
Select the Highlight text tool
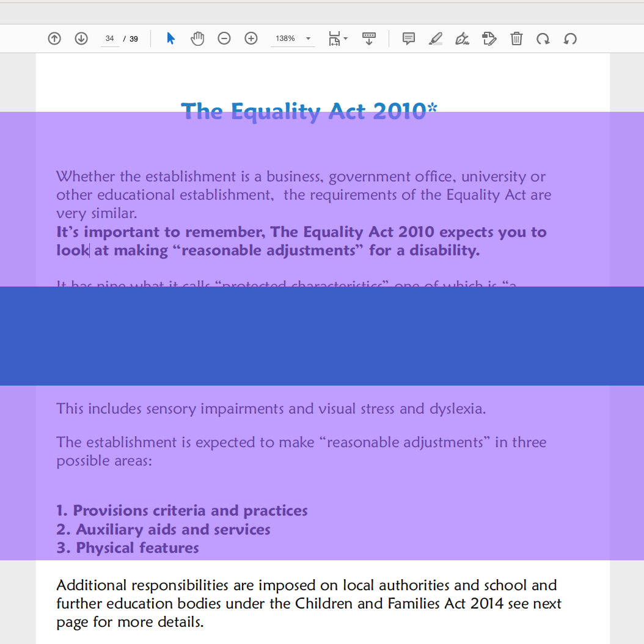click(x=436, y=38)
